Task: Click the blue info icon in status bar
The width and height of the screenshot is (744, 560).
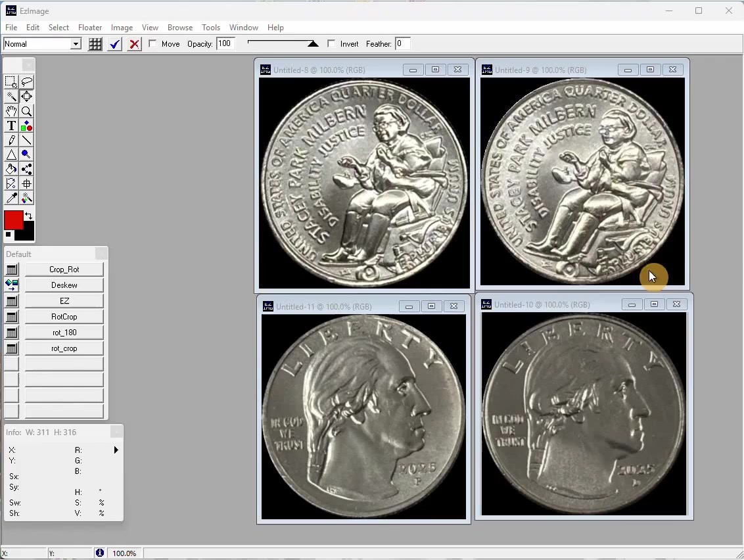Action: coord(100,553)
